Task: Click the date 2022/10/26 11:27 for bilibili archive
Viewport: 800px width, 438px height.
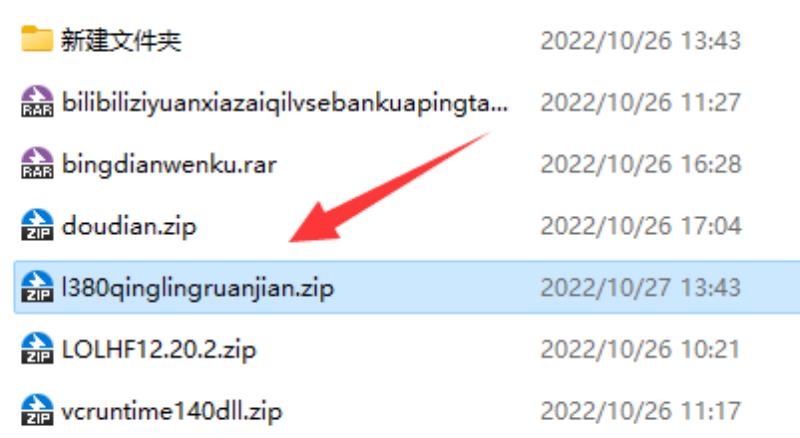Action: [x=641, y=102]
